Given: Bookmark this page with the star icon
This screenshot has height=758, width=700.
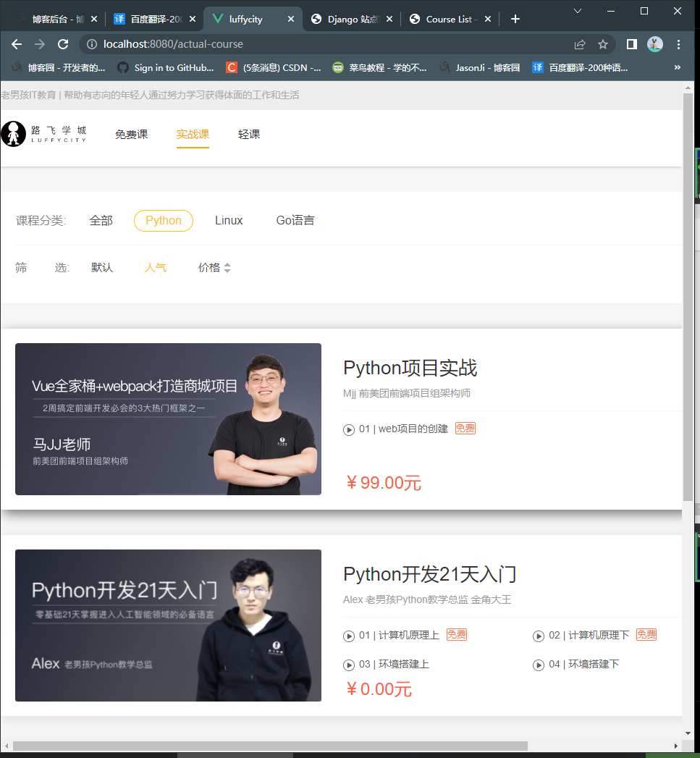Looking at the screenshot, I should [603, 44].
